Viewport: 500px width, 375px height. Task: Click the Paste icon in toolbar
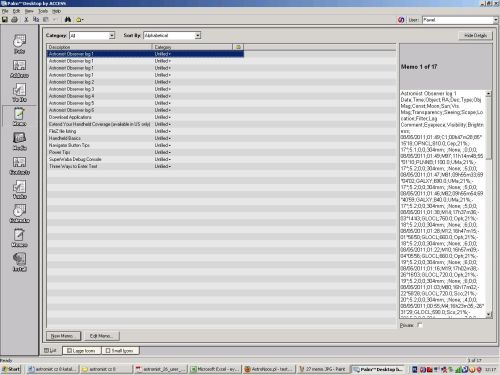tap(46, 20)
